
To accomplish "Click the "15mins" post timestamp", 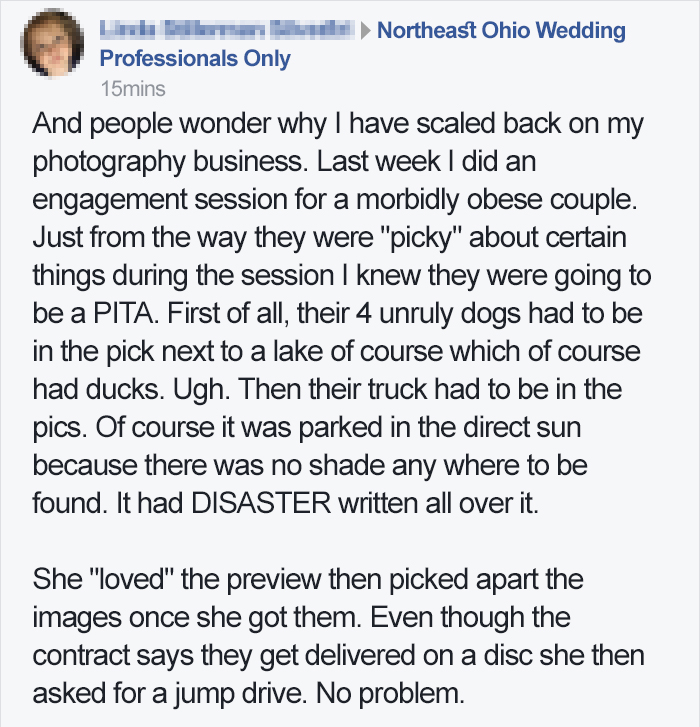I will tap(133, 88).
